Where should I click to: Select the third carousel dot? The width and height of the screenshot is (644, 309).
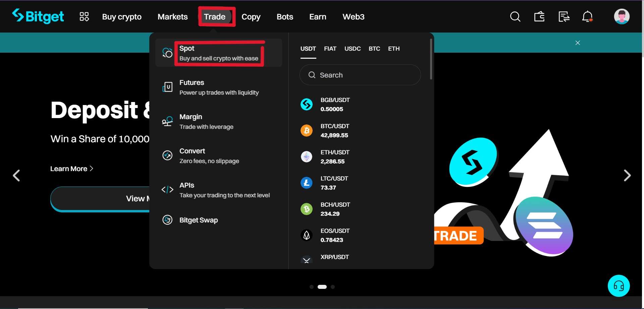coord(333,287)
